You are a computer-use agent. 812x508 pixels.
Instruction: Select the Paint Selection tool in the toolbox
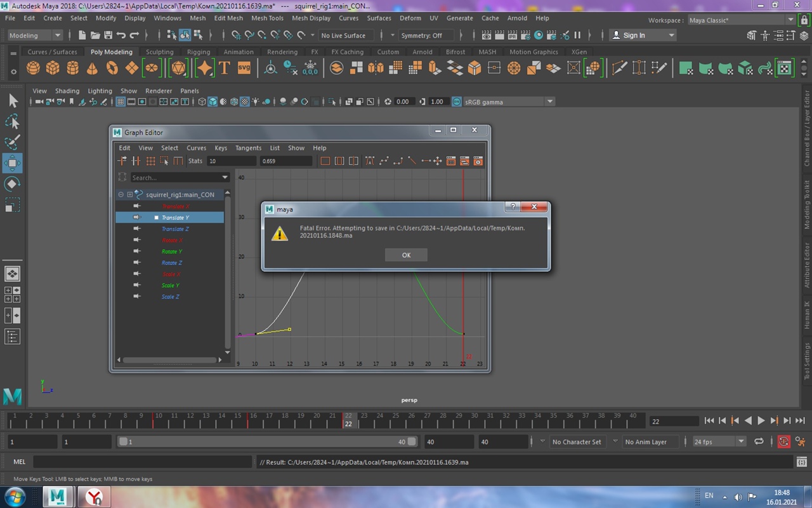tap(13, 142)
